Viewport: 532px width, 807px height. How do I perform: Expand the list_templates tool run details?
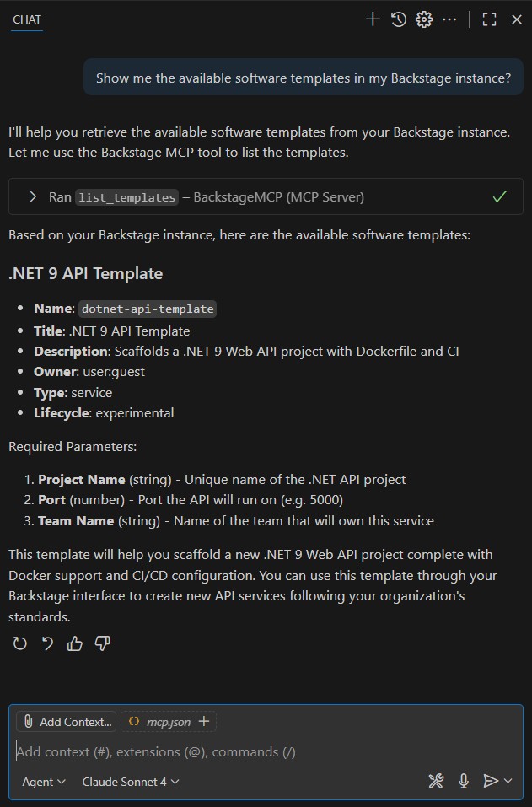coord(33,196)
